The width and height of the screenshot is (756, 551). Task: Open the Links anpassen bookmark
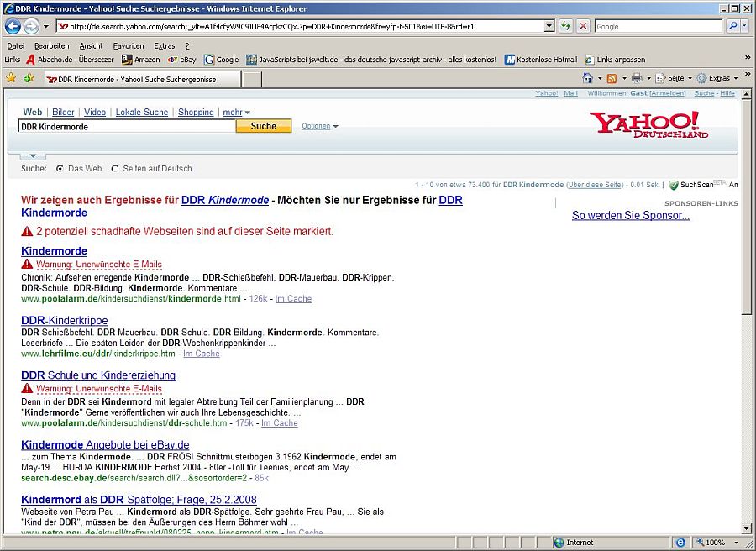[615, 60]
